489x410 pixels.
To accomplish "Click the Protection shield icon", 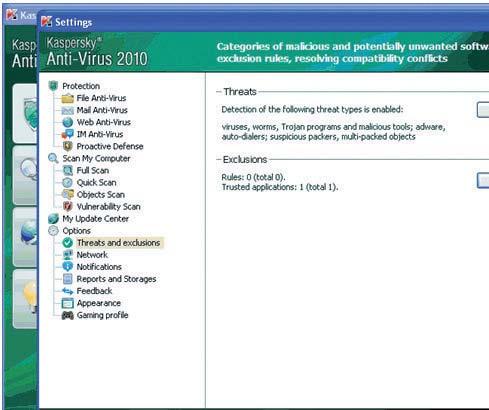I will click(x=53, y=86).
